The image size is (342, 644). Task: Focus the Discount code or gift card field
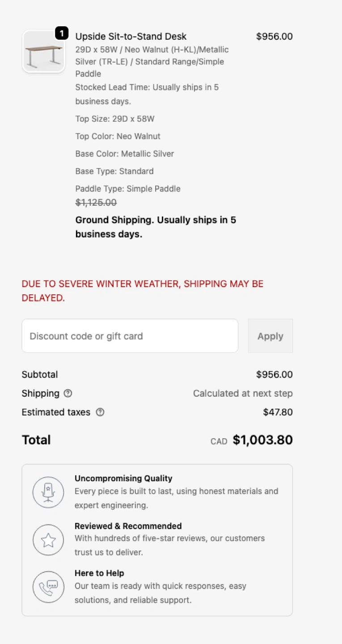pos(130,336)
